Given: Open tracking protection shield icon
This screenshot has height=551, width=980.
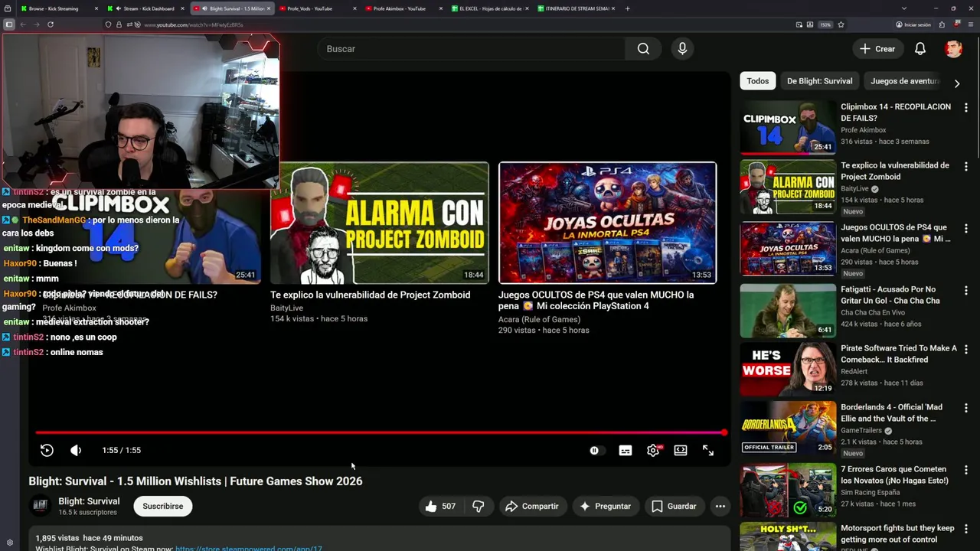Looking at the screenshot, I should [108, 24].
